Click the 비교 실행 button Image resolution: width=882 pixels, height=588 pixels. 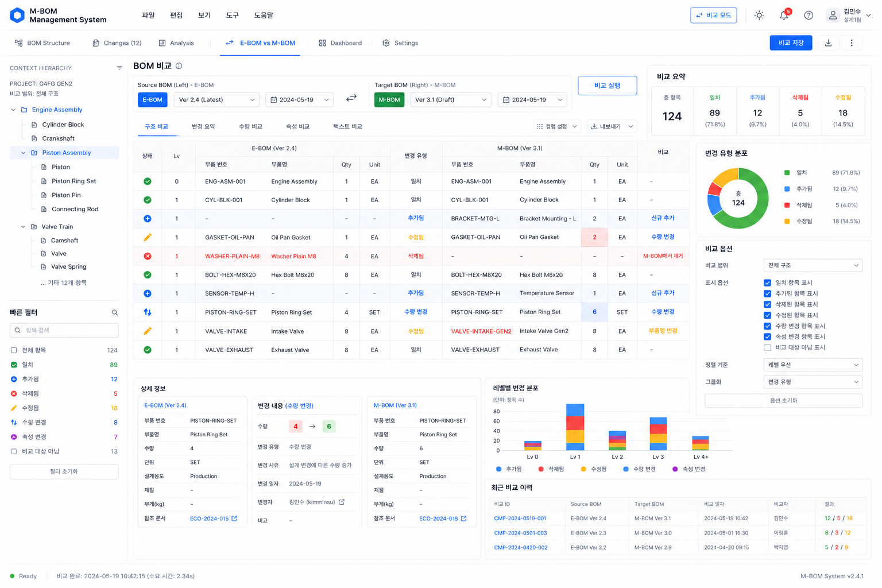[607, 86]
